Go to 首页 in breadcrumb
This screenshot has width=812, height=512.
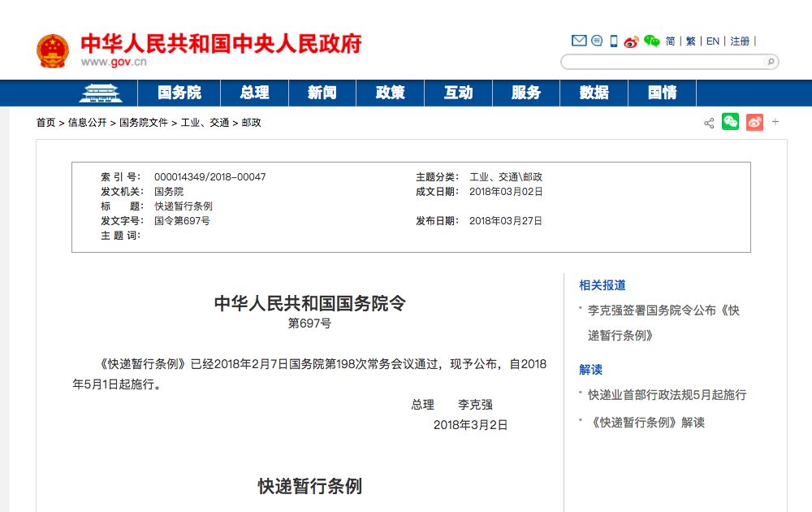click(45, 122)
